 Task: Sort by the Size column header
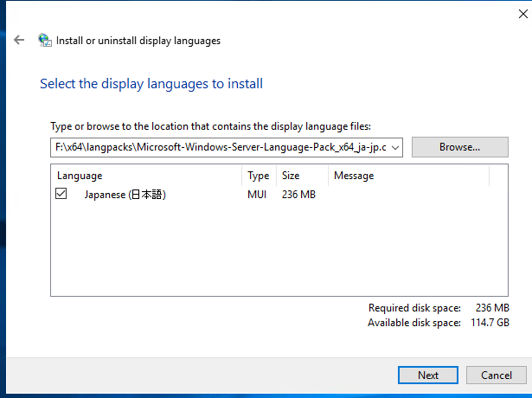point(302,176)
